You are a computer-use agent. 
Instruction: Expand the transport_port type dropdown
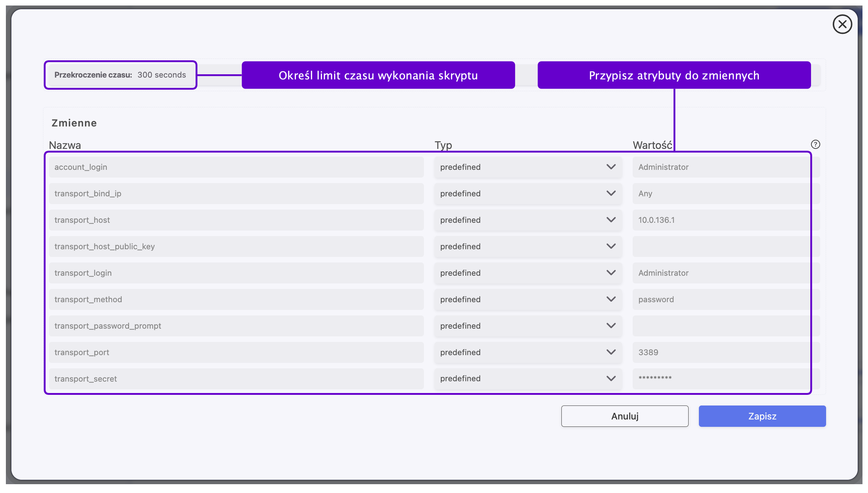pos(528,353)
